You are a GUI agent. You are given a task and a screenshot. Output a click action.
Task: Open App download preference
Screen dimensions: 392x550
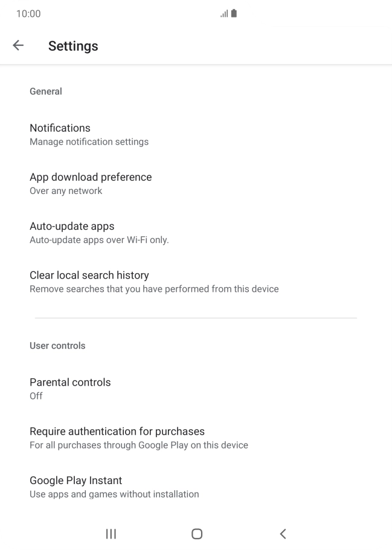[x=91, y=177]
